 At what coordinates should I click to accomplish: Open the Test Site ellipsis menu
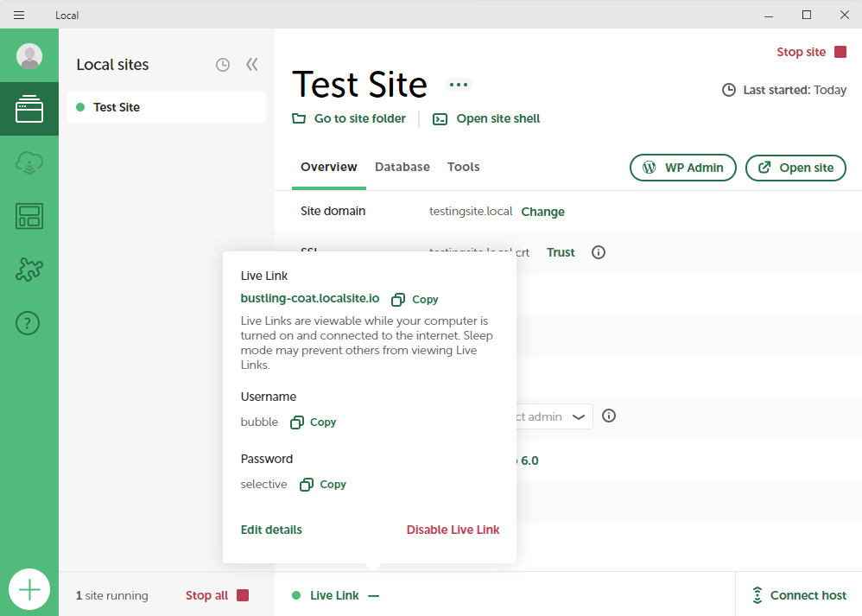click(459, 85)
